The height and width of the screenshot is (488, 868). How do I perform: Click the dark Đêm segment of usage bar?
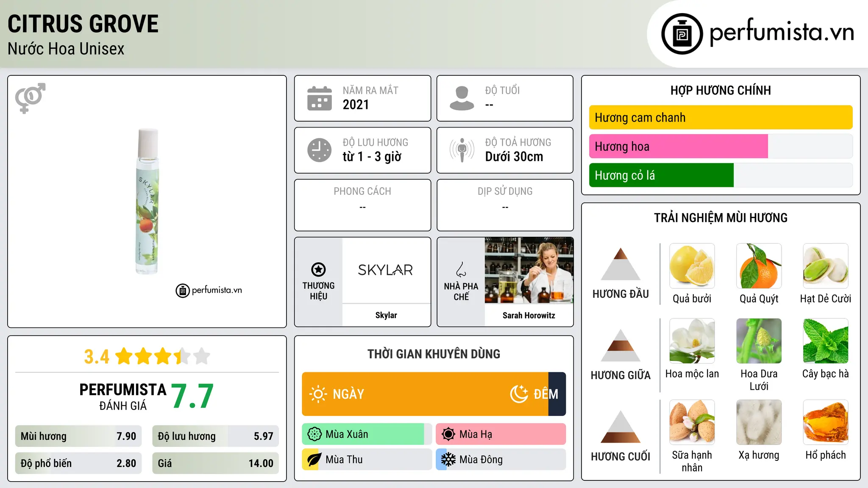pyautogui.click(x=557, y=394)
